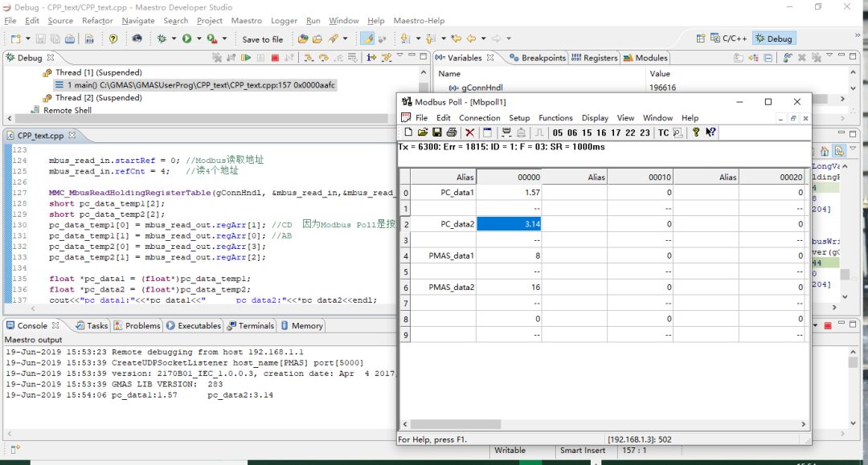Viewport: 868px width, 465px height.
Task: Open the Variables view menu triangle
Action: pyautogui.click(x=829, y=56)
